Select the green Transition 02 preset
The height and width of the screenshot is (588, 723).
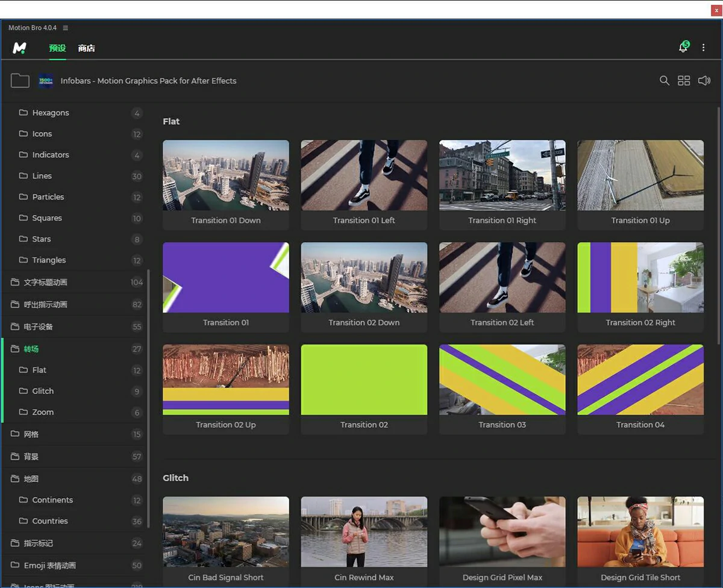coord(364,390)
